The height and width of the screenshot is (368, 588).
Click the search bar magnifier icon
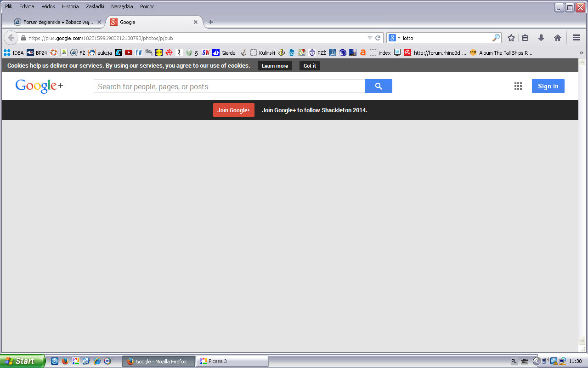point(496,38)
